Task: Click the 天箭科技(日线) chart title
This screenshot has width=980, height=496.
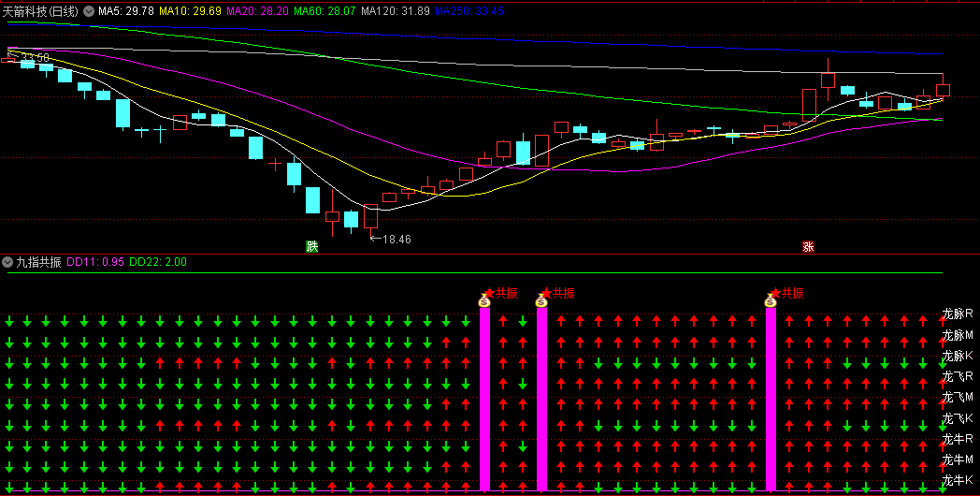Action: 40,11
